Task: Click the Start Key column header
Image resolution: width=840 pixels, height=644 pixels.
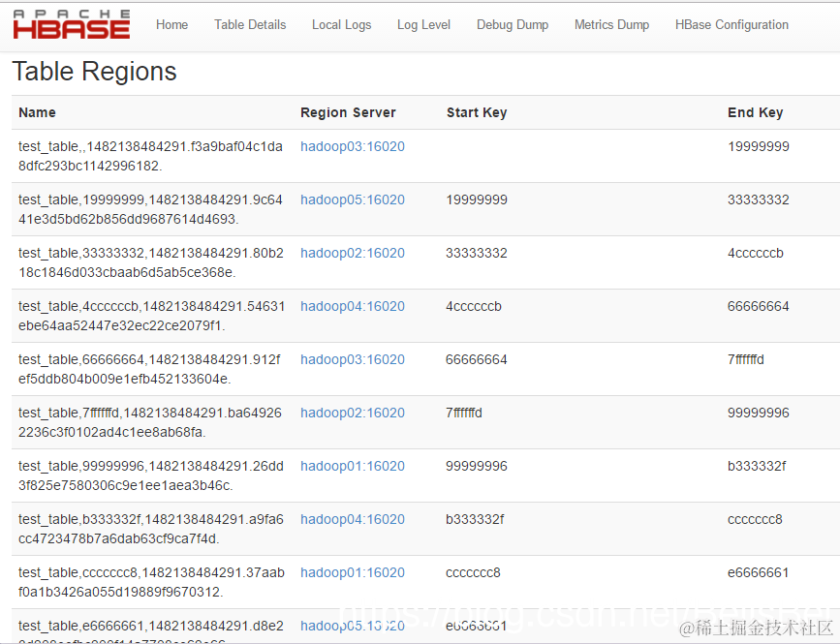Action: coord(477,112)
